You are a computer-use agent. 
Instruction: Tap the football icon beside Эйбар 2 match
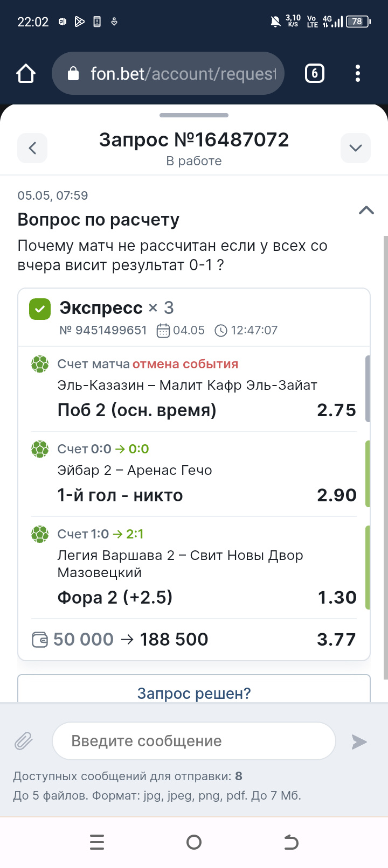[x=40, y=449]
